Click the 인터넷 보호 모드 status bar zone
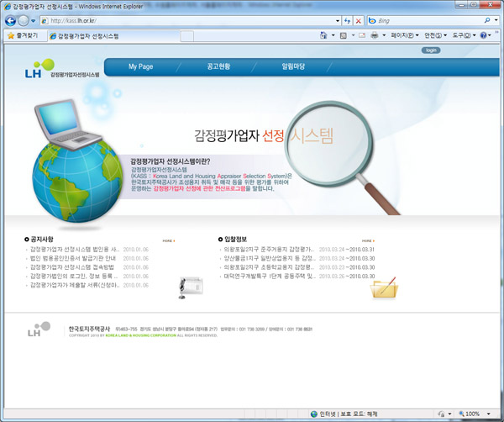This screenshot has width=504, height=422. coord(348,414)
